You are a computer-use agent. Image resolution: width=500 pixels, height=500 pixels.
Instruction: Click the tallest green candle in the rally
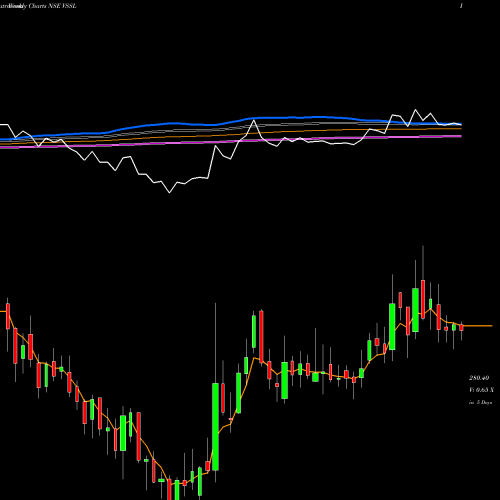point(215,427)
